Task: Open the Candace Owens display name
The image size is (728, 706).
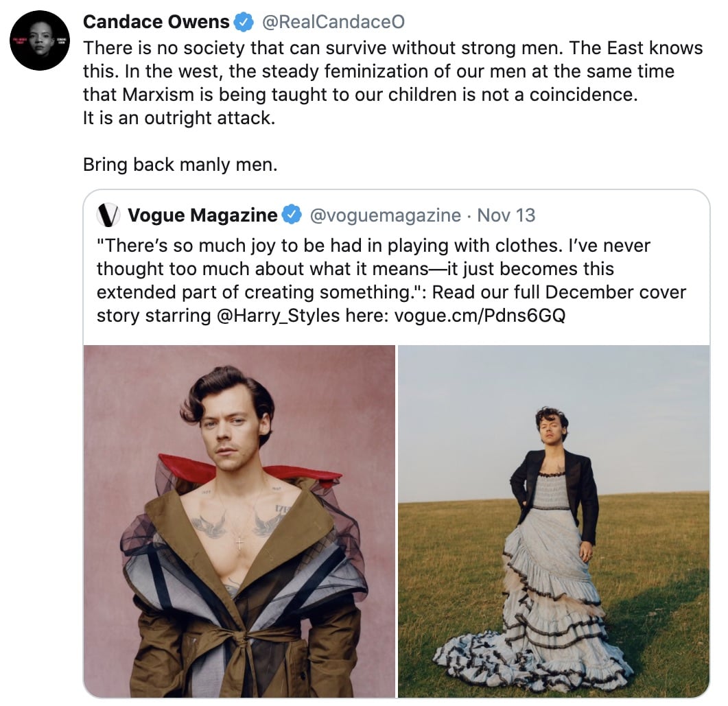Action: pos(156,22)
